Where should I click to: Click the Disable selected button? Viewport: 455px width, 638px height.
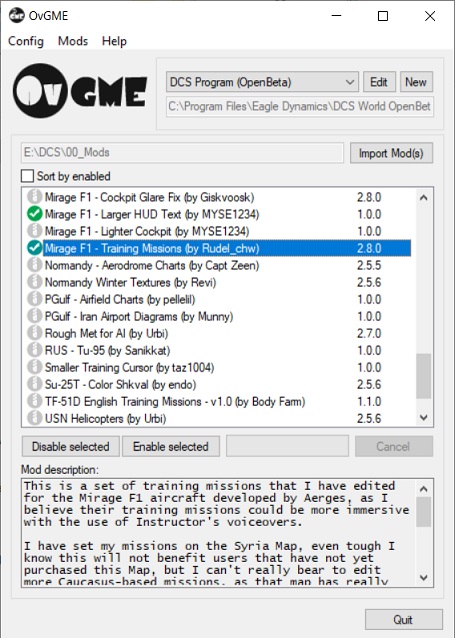point(70,446)
